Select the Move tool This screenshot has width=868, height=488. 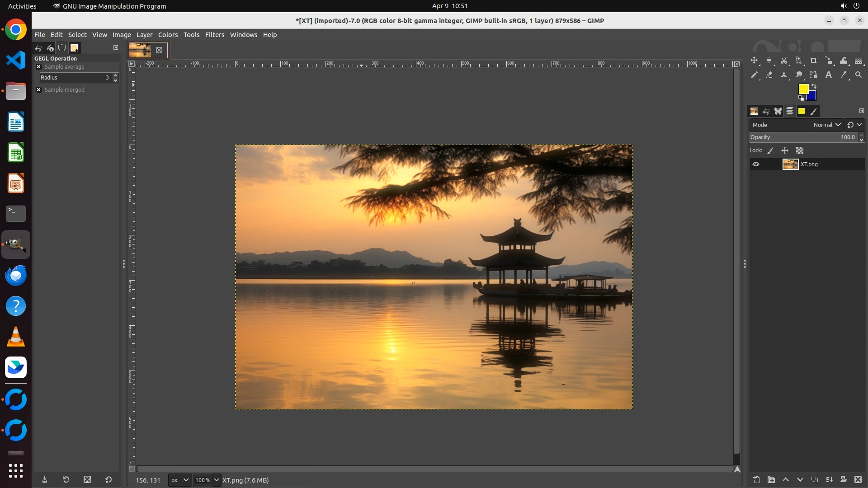[x=754, y=61]
